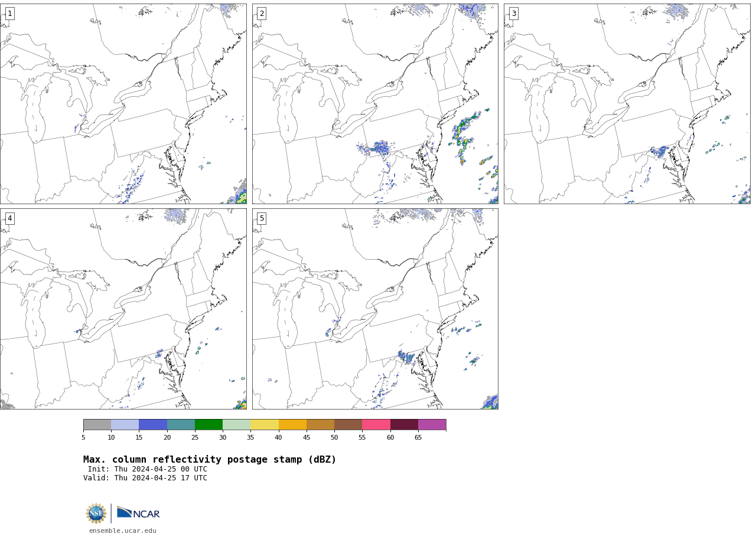
Task: Click the NSF logo icon
Action: coord(96,513)
